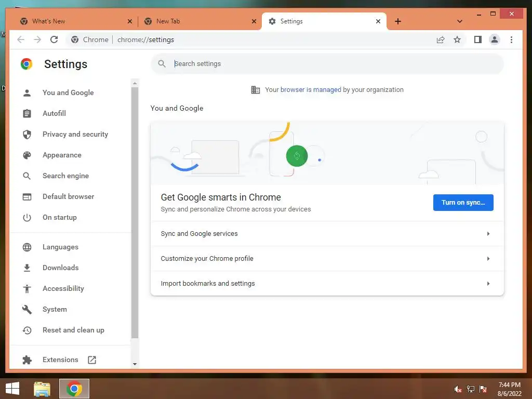Open Search engine settings

66,176
